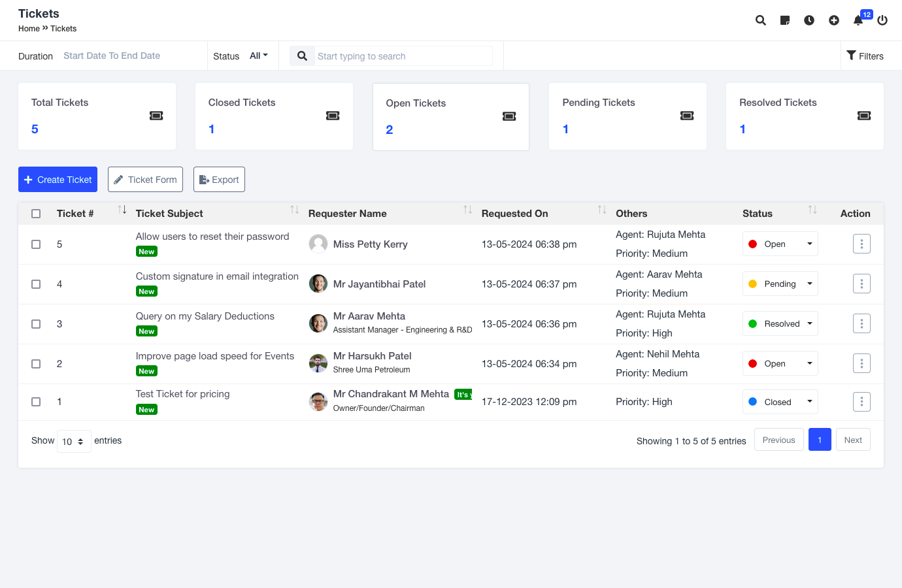902x588 pixels.
Task: Sort the table by Requested On column
Action: [601, 210]
